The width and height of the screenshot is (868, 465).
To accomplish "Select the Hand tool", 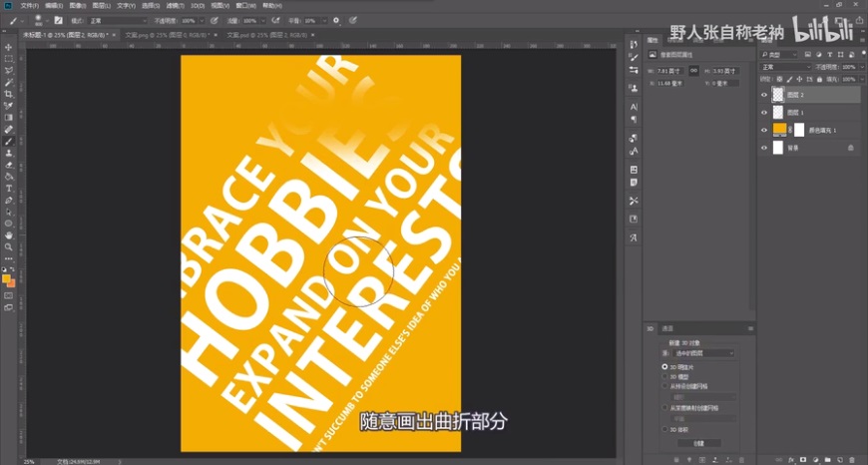I will pyautogui.click(x=8, y=235).
